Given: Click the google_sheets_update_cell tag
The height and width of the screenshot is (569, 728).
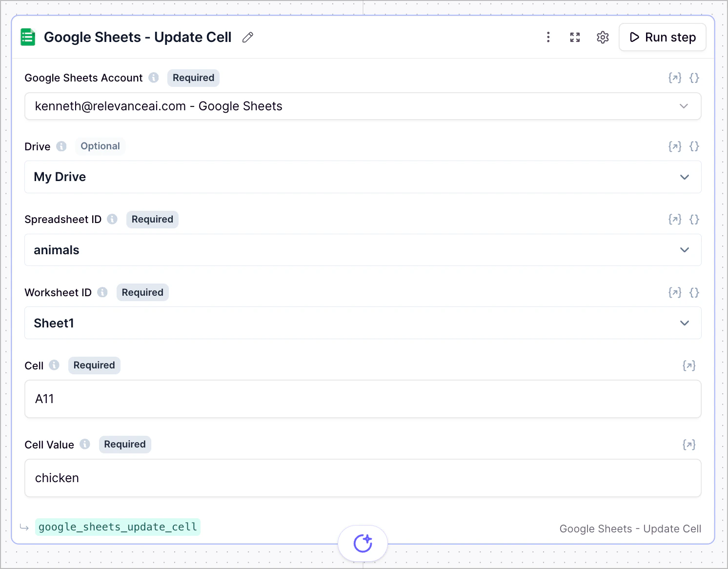Looking at the screenshot, I should point(118,527).
